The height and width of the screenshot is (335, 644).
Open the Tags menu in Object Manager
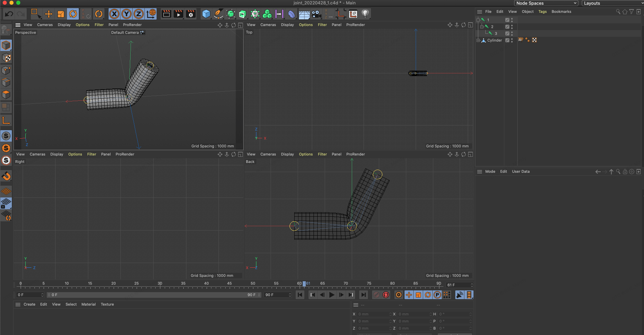pyautogui.click(x=543, y=11)
